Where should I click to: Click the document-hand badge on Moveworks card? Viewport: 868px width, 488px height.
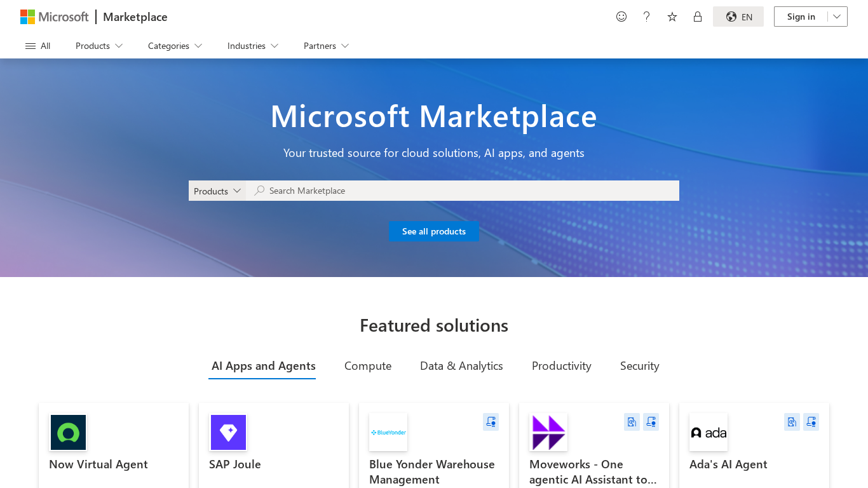[x=632, y=422]
